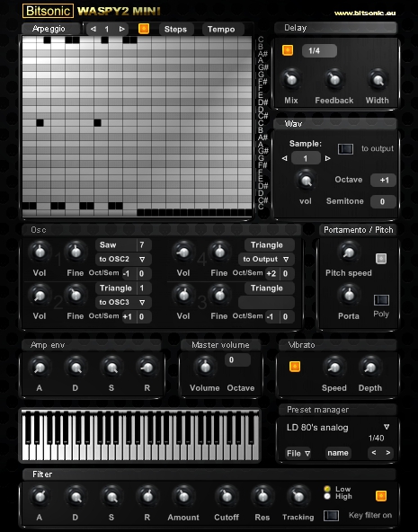
Task: Toggle the Wav to output switch
Action: (345, 148)
